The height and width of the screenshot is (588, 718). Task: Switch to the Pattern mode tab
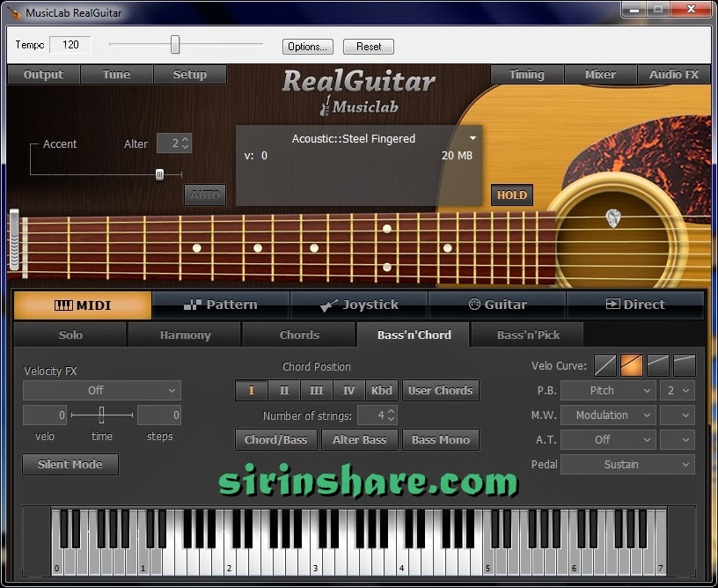click(221, 305)
